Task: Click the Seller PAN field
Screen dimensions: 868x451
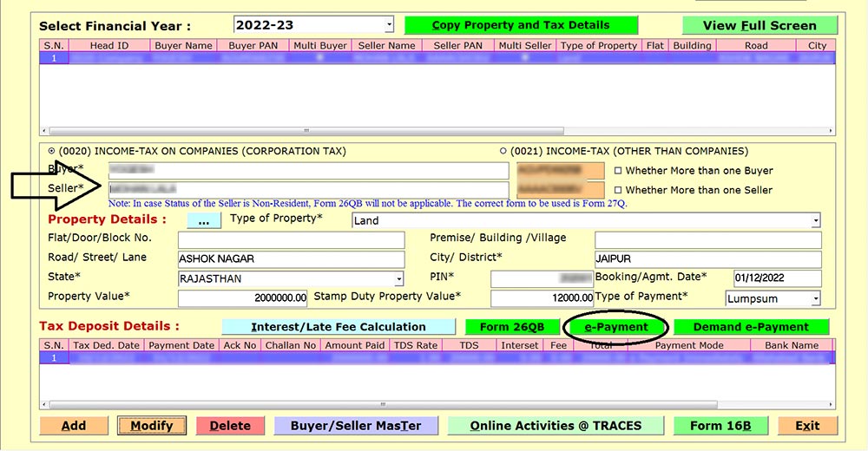Action: click(x=560, y=190)
